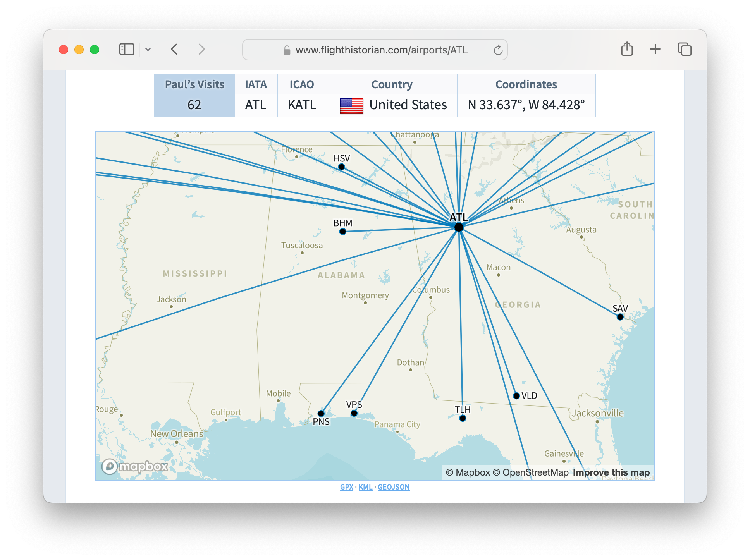Click the Mapbox logo on the map
Screen dimensions: 750x560
[x=135, y=467]
